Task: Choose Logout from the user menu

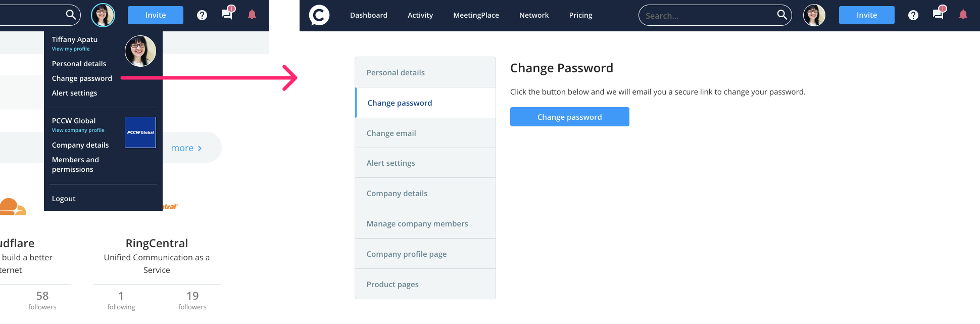Action: [x=64, y=199]
